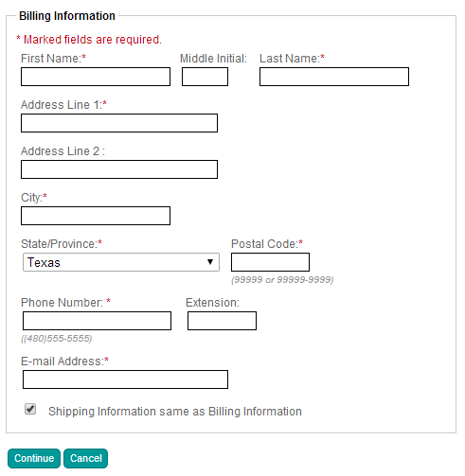The height and width of the screenshot is (476, 465).
Task: Click the State/Province dropdown arrow
Action: [210, 262]
